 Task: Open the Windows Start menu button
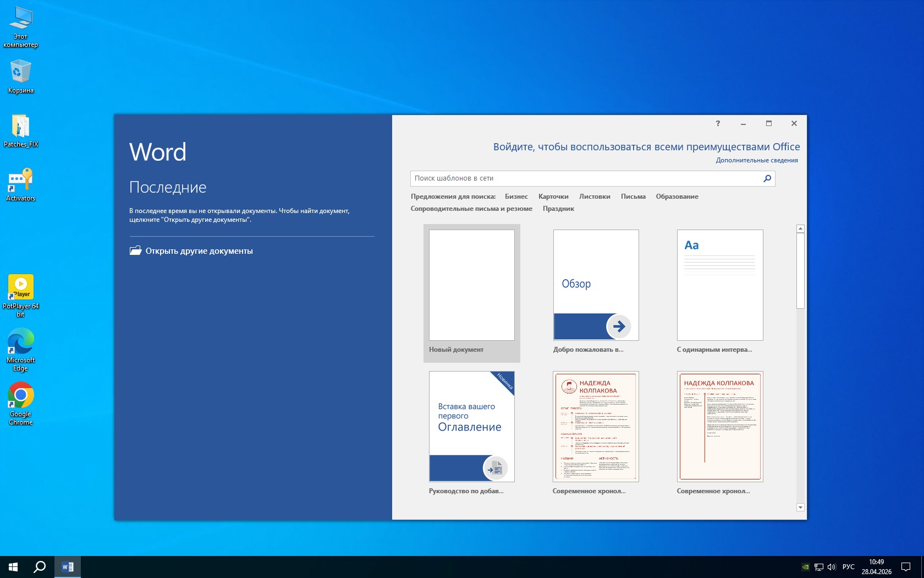14,566
